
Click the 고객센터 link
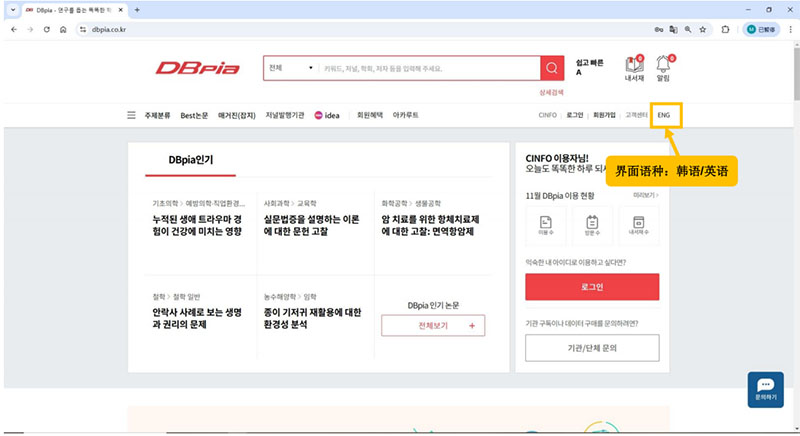636,115
